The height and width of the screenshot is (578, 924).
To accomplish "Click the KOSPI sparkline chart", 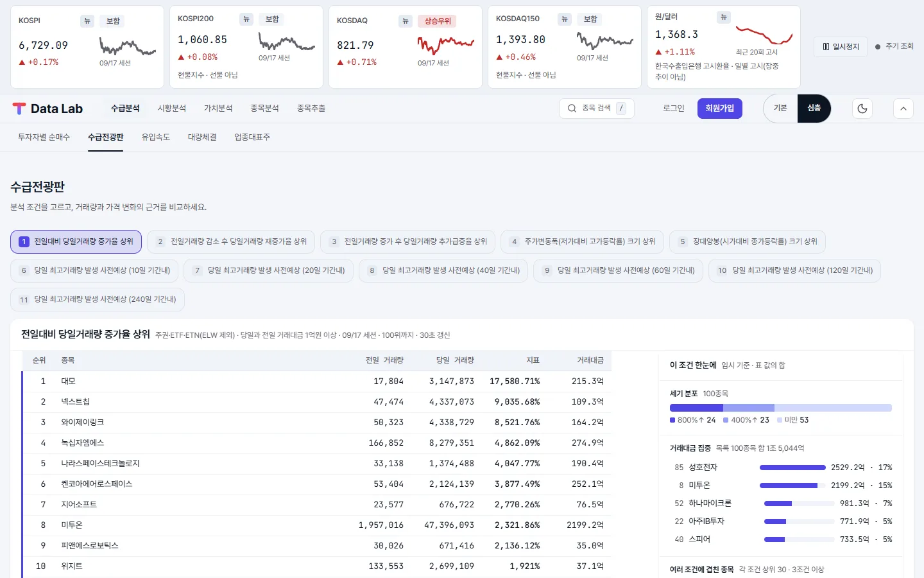I will 128,46.
